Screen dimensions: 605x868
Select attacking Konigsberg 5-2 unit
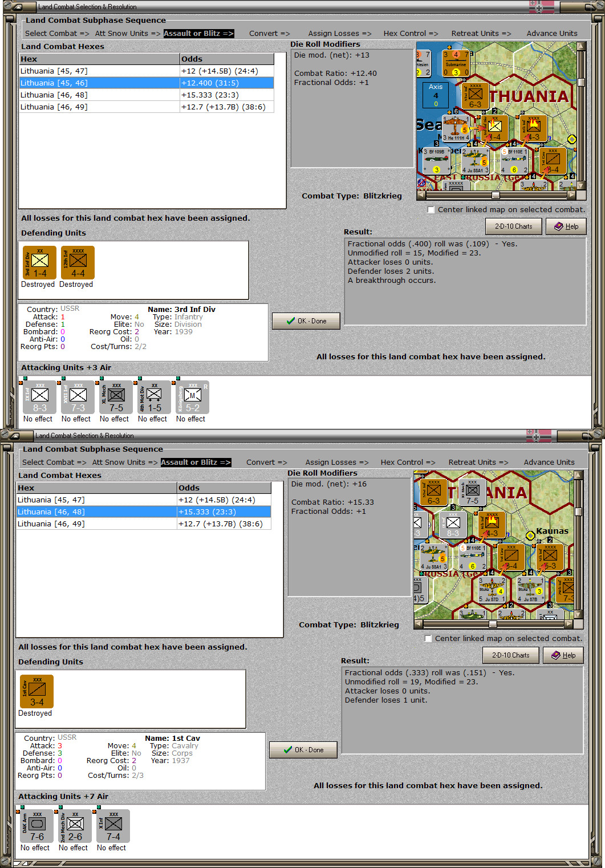pyautogui.click(x=192, y=397)
